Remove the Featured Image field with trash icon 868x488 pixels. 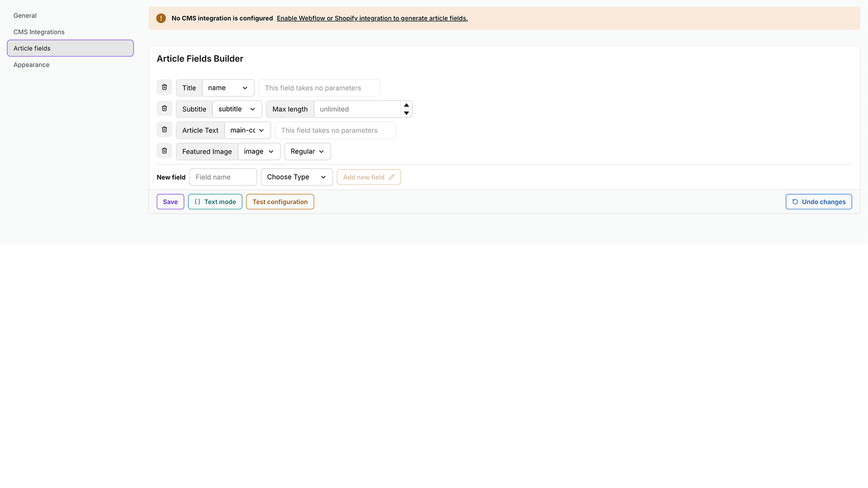click(x=164, y=150)
